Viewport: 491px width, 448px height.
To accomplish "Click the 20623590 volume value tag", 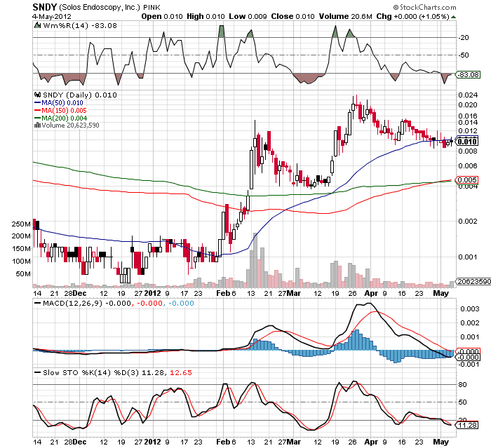I will (473, 281).
